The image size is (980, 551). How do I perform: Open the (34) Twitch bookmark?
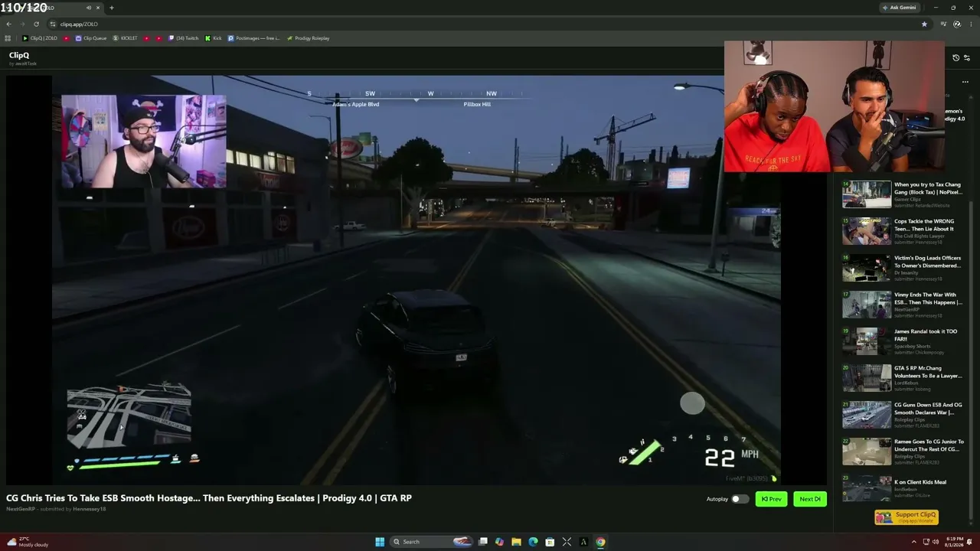184,38
